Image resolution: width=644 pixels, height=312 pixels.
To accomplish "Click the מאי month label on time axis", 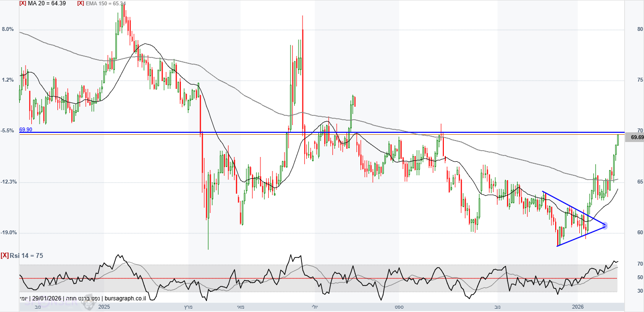I will [x=240, y=307].
